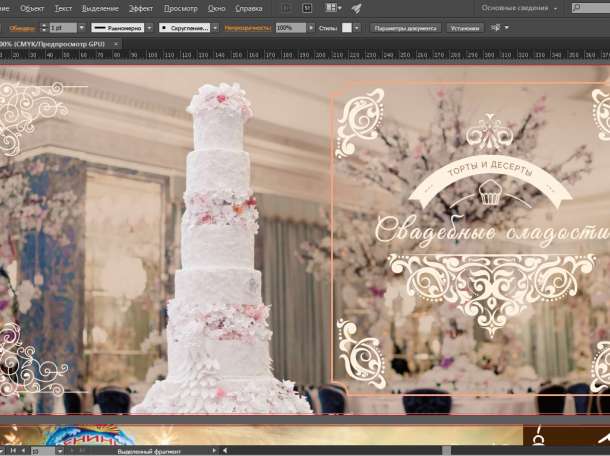
Task: Open the Скругление brush definition dropdown
Action: point(215,28)
